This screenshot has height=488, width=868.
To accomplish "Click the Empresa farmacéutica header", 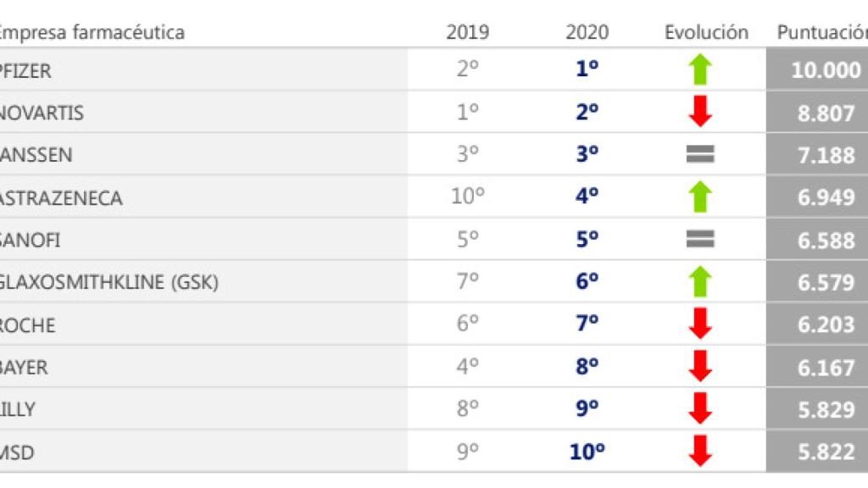I will [x=92, y=32].
